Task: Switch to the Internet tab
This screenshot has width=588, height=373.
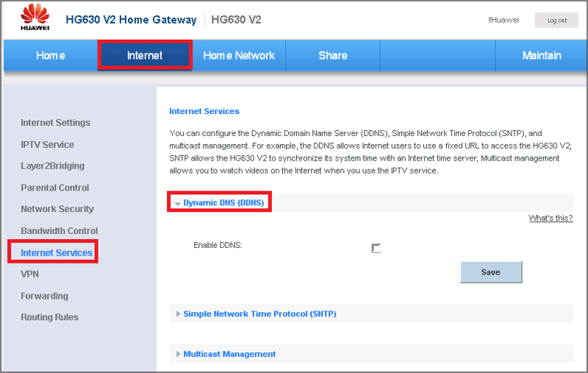Action: pyautogui.click(x=145, y=56)
